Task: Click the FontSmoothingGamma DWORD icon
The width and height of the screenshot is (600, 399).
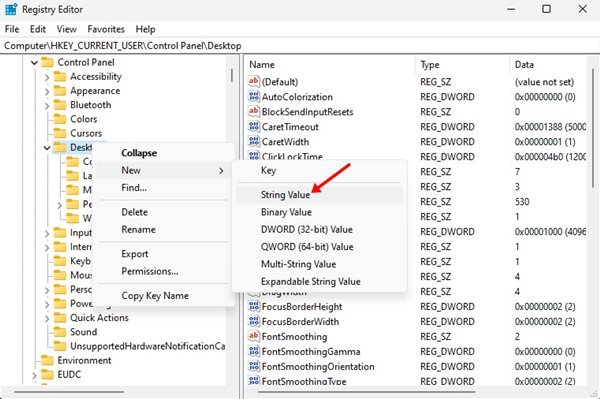Action: click(254, 351)
